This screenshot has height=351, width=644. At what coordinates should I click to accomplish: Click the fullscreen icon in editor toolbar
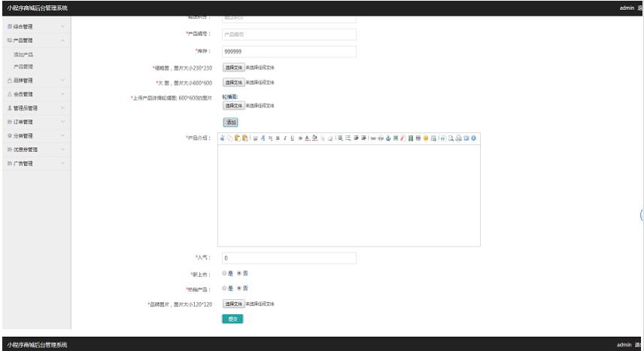pyautogui.click(x=466, y=138)
